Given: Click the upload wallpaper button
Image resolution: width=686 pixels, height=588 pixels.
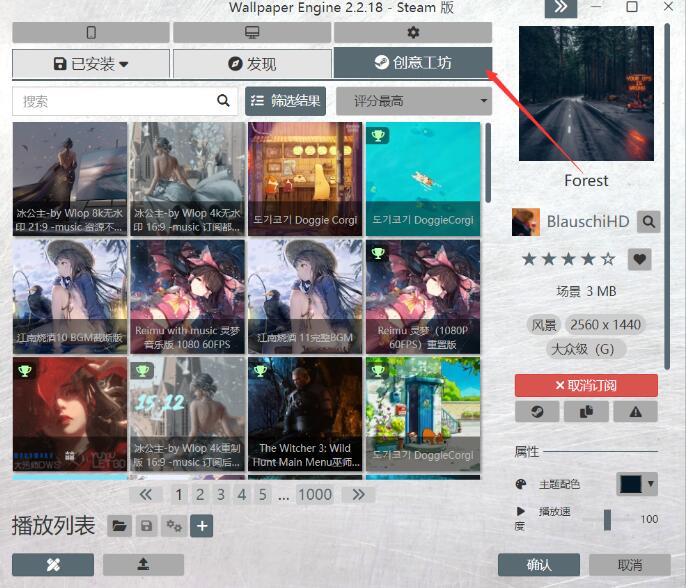Looking at the screenshot, I should click(x=143, y=565).
